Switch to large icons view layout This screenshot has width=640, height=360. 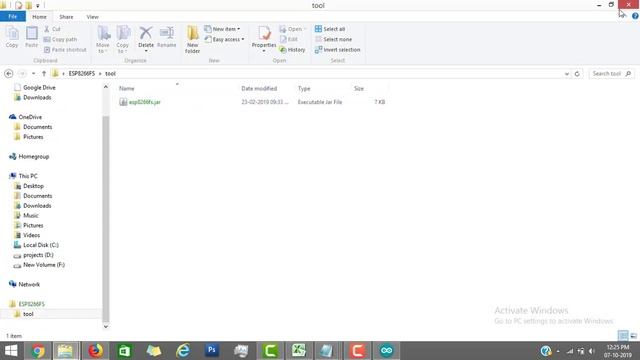click(x=633, y=336)
